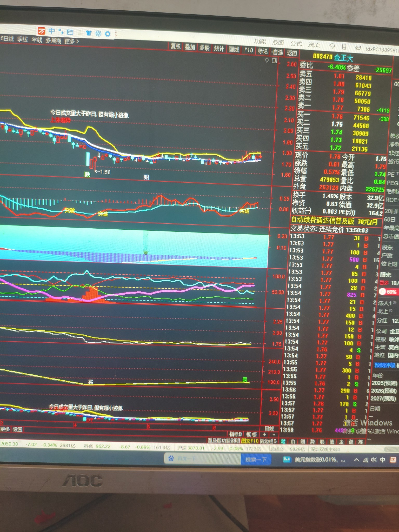The image size is (399, 532).
Task: Click the 设置 button below chart
Action: pyautogui.click(x=18, y=429)
